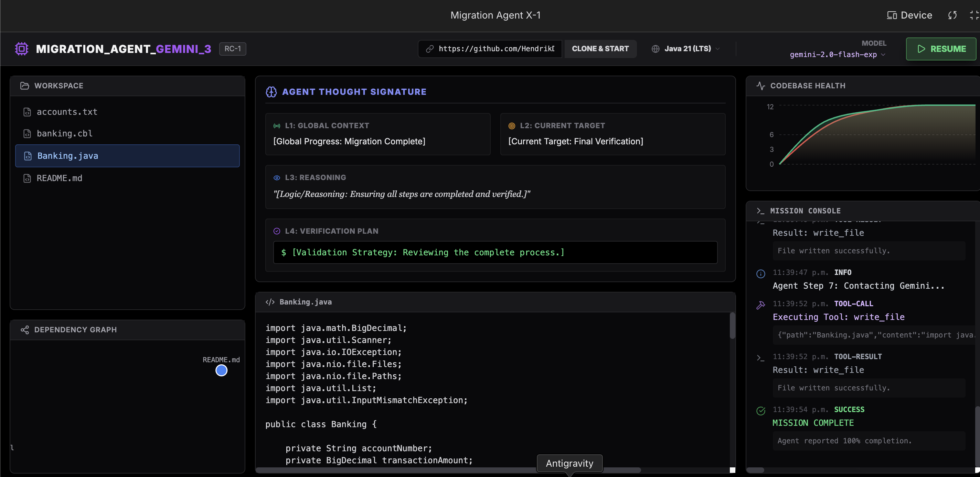Click the Device toggle icon
Screen dimensions: 980x477
pyautogui.click(x=892, y=15)
